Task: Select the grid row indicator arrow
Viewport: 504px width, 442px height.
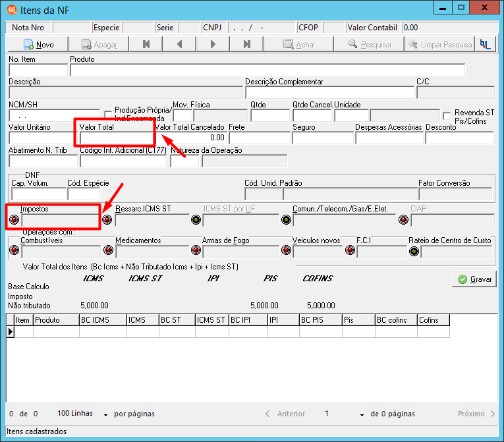Action: pos(11,332)
